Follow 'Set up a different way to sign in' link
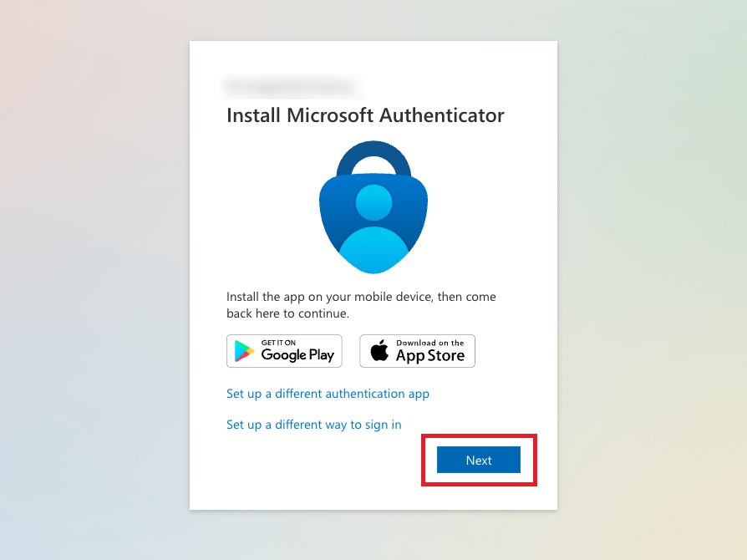Screen dimensions: 747x560 (x=314, y=425)
